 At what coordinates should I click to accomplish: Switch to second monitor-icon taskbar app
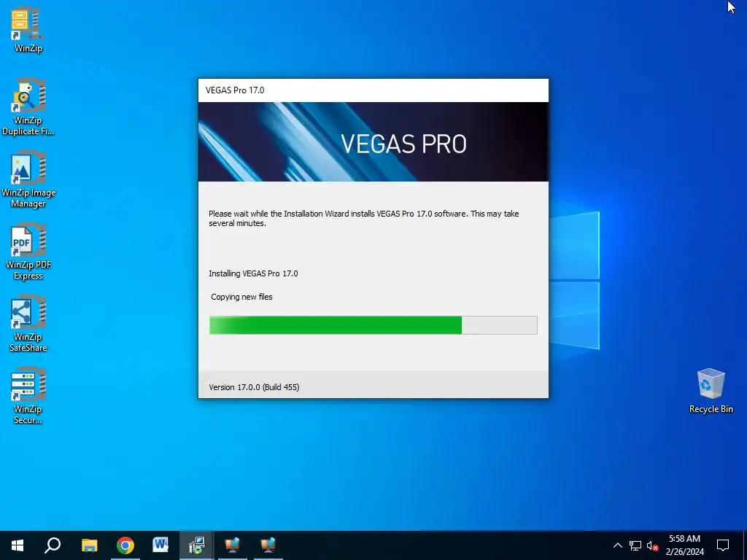[268, 545]
